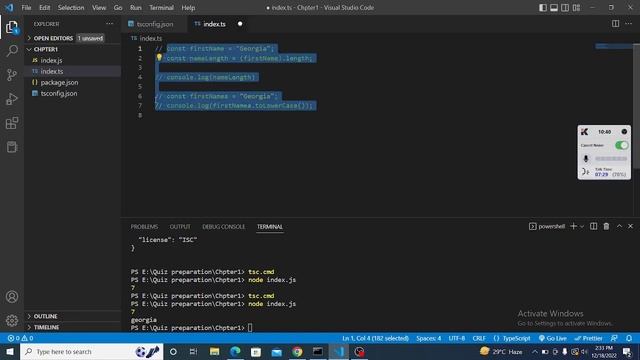Split the editor right icon
The width and height of the screenshot is (640, 360).
616,24
